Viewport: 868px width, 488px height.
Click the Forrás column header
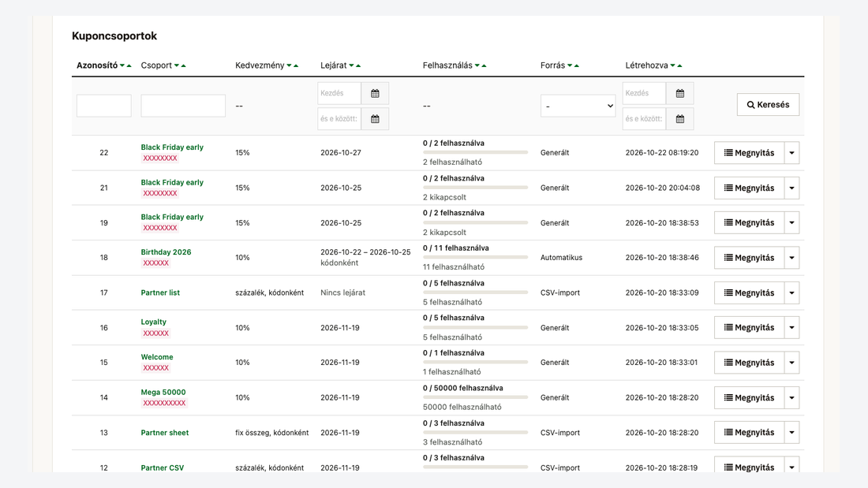tap(552, 65)
